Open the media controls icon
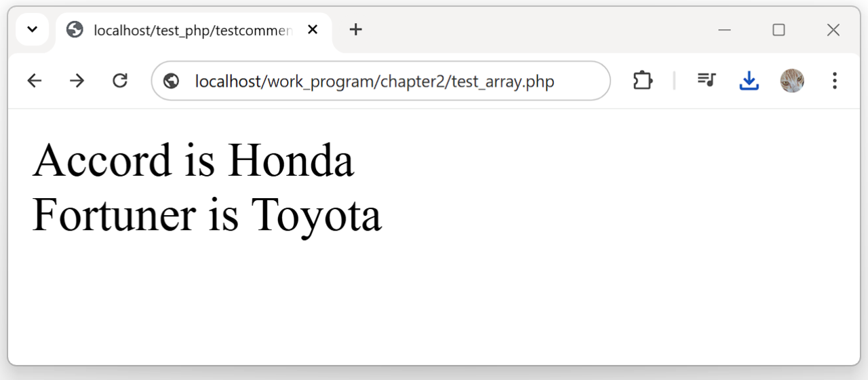Image resolution: width=868 pixels, height=380 pixels. [x=707, y=81]
